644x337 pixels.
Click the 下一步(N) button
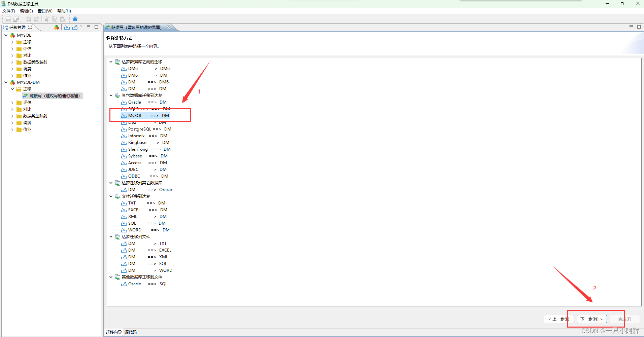[x=591, y=319]
